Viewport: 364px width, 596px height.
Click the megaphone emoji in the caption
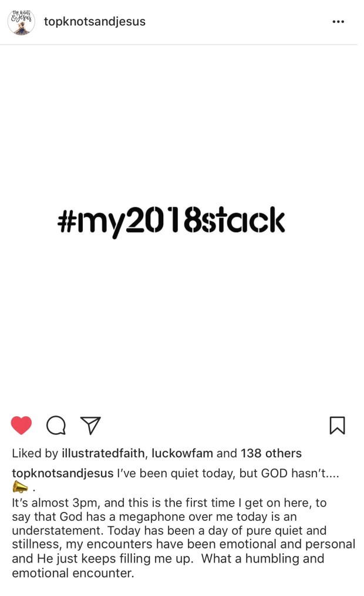(20, 487)
